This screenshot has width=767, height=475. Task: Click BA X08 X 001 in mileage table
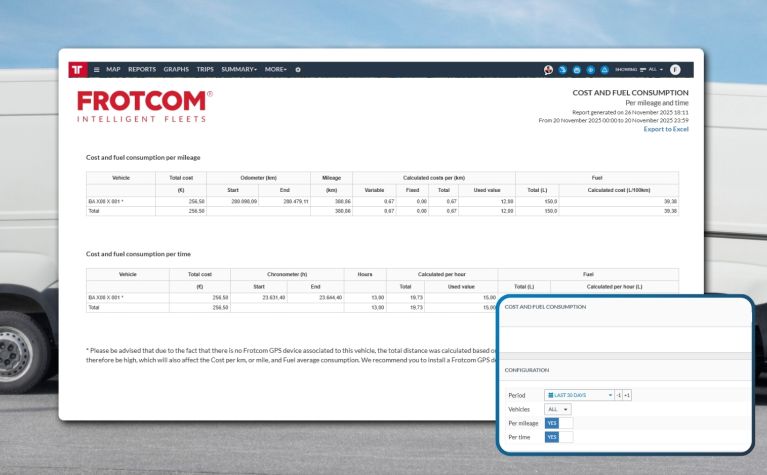[x=106, y=202]
